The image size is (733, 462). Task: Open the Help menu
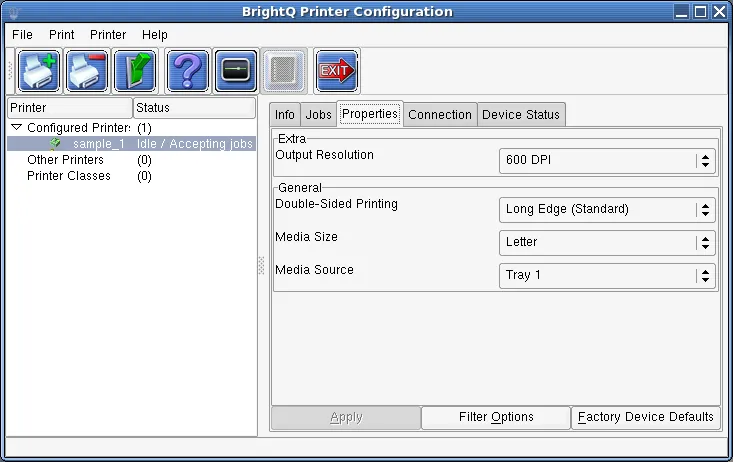coord(155,35)
